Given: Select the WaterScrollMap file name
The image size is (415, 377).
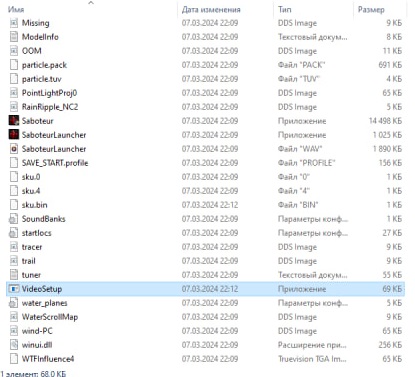Looking at the screenshot, I should [x=50, y=317].
